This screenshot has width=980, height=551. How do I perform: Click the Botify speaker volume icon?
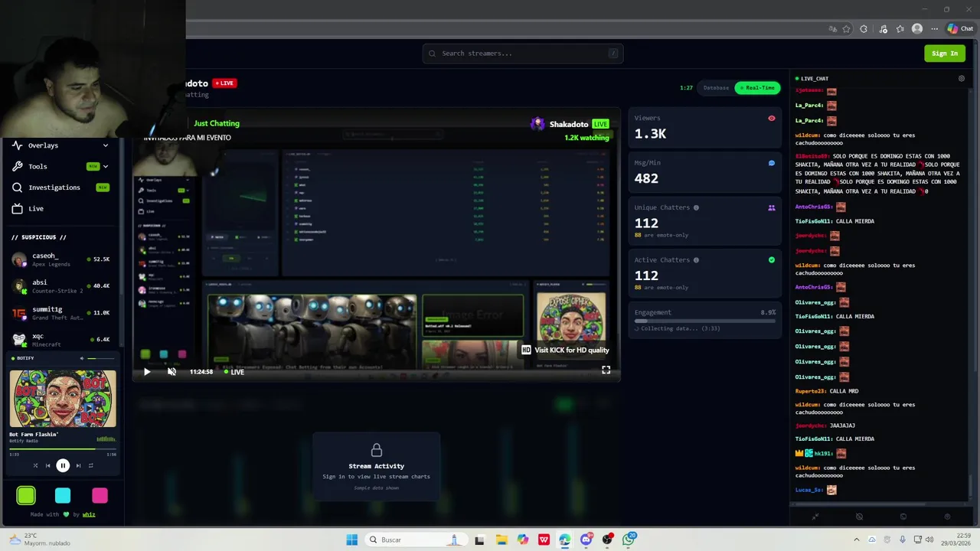point(82,358)
